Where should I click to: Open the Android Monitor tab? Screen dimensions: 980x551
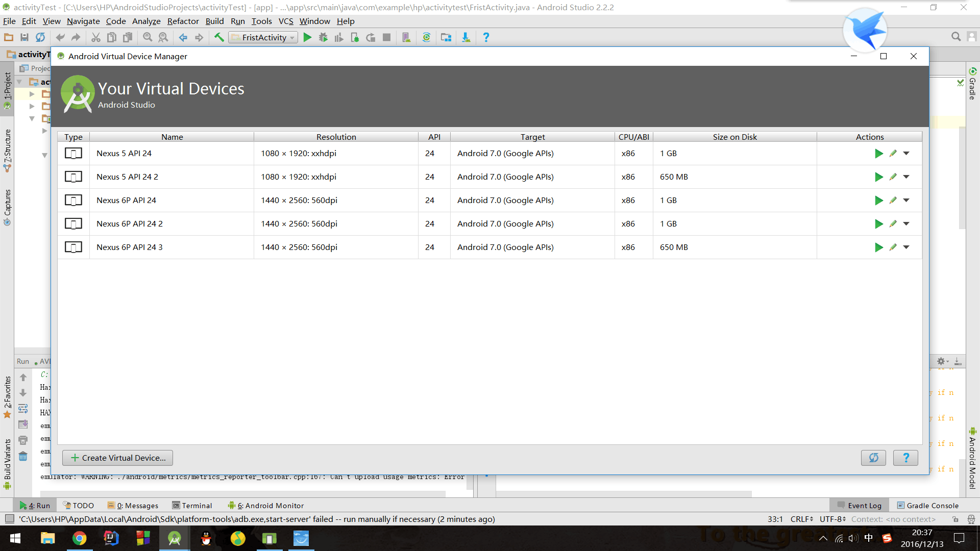tap(266, 506)
